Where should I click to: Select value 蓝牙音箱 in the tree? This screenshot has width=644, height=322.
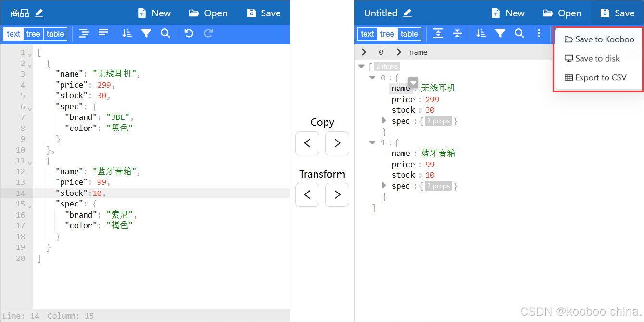pyautogui.click(x=438, y=153)
